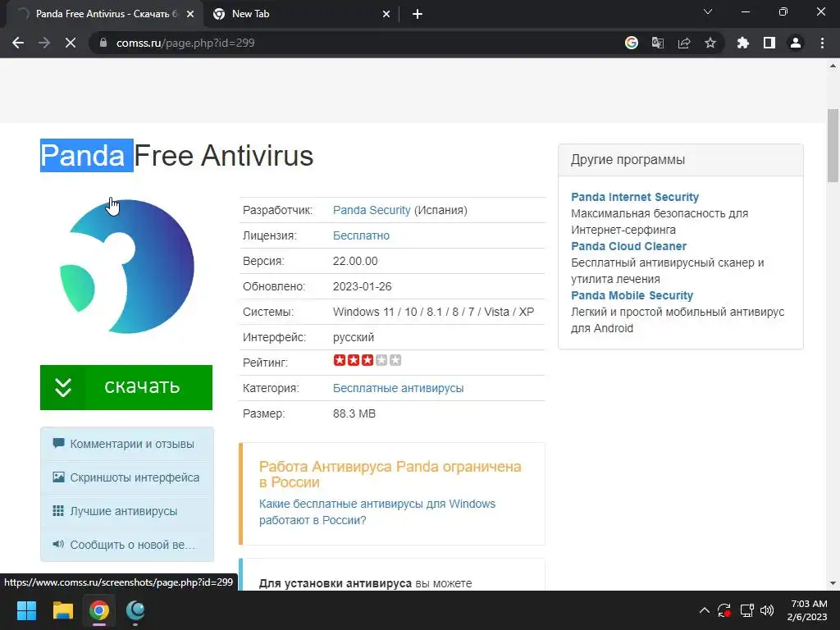
Task: Click the lock icon in address bar
Action: click(x=104, y=43)
